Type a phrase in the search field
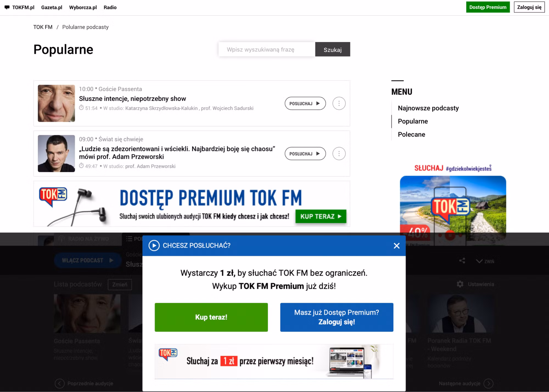549x392 pixels. click(x=266, y=49)
